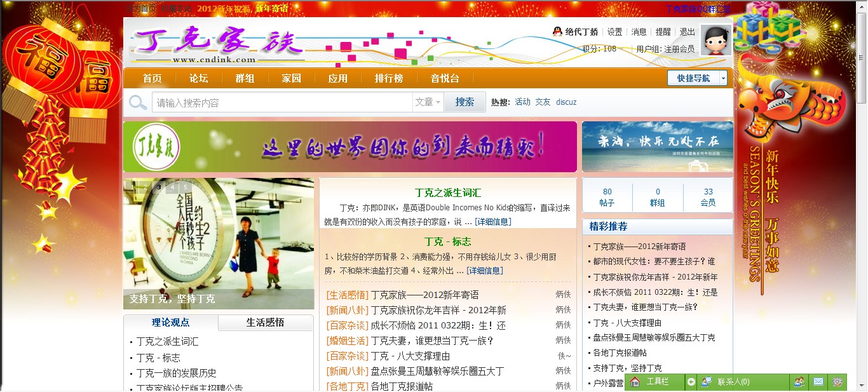Open the user avatar picture
This screenshot has height=392, width=868.
[x=715, y=40]
